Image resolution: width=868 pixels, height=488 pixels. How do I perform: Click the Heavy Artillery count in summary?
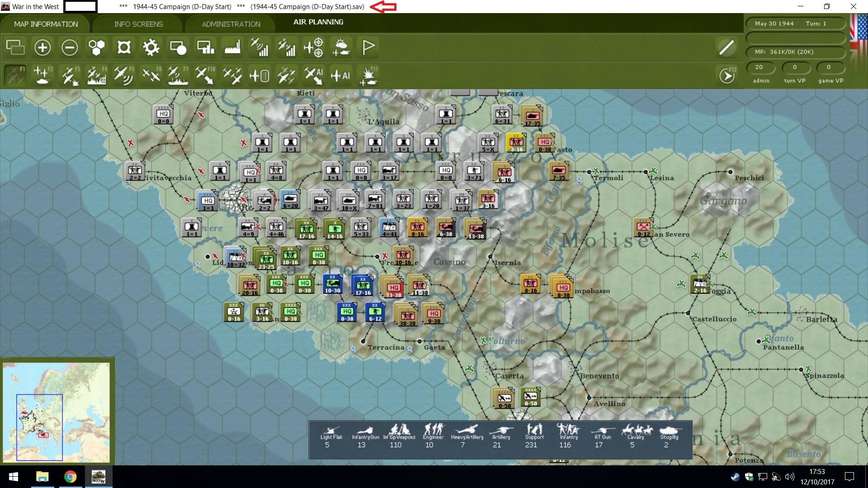point(462,445)
